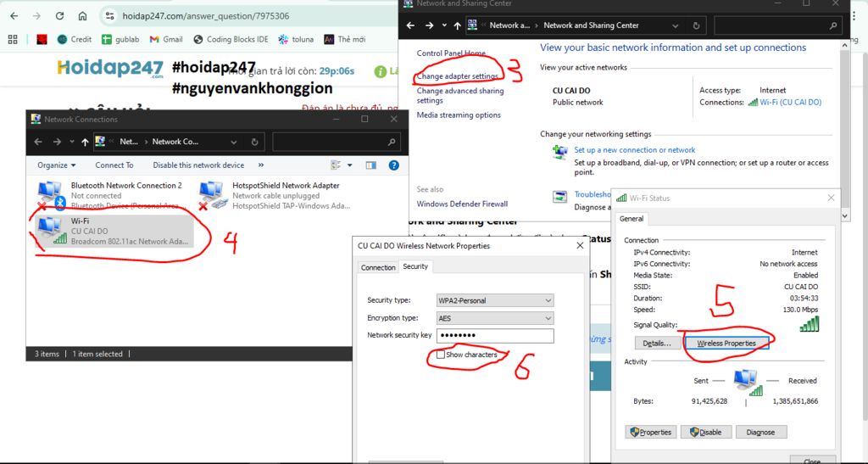Show more commands chevron in Network Connections
The height and width of the screenshot is (464, 868).
[x=261, y=165]
